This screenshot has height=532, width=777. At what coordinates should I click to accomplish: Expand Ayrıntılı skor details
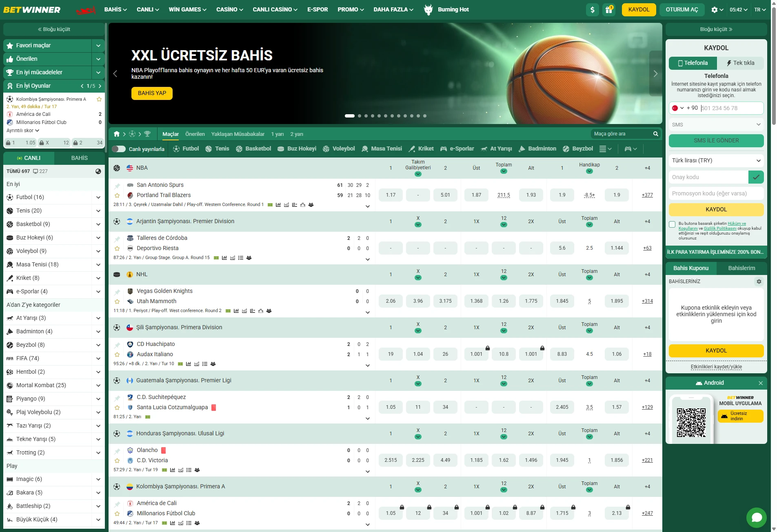[23, 131]
